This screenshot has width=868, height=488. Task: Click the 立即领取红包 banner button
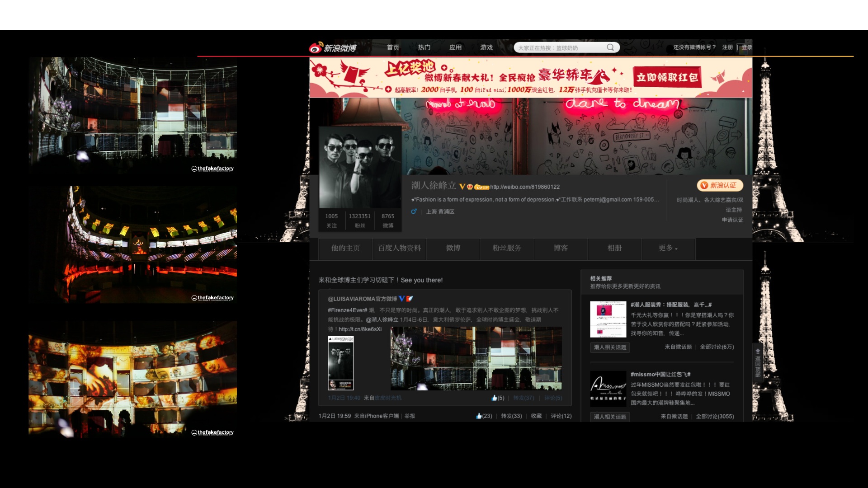click(667, 77)
